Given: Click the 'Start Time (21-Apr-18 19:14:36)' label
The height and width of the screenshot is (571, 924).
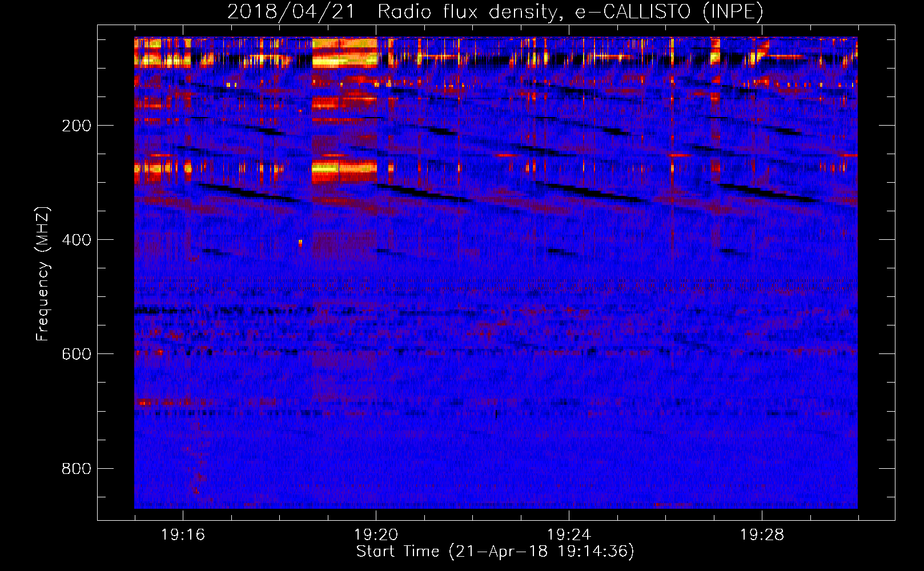Looking at the screenshot, I should (495, 552).
